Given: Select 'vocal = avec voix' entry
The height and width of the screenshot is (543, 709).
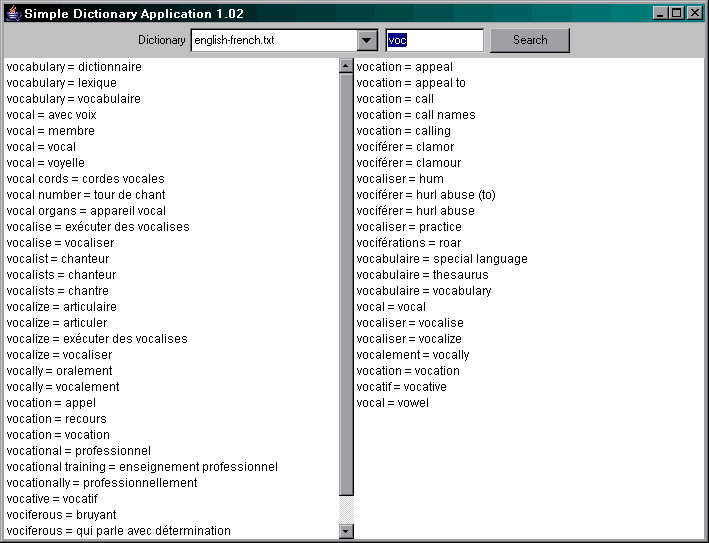Looking at the screenshot, I should [52, 115].
